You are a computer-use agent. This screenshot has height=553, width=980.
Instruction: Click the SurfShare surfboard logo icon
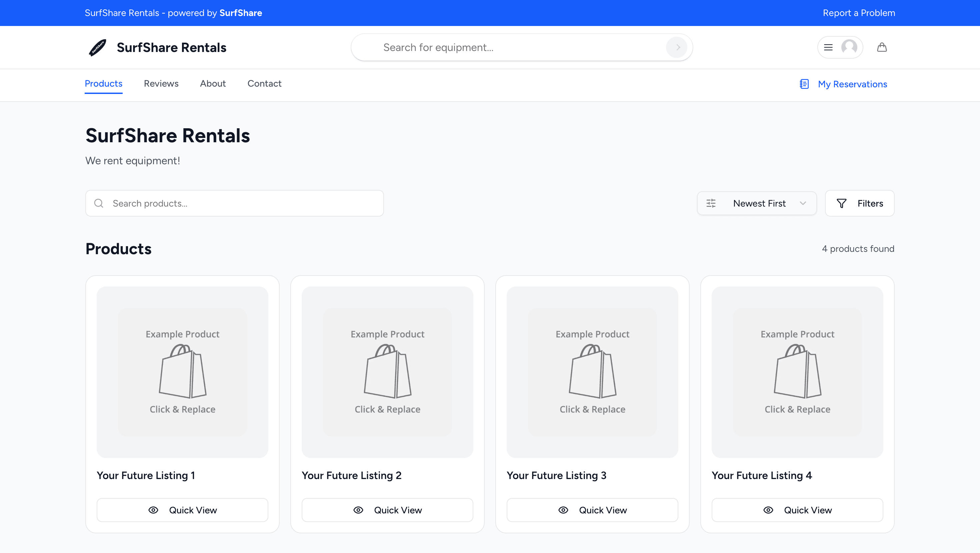point(97,48)
